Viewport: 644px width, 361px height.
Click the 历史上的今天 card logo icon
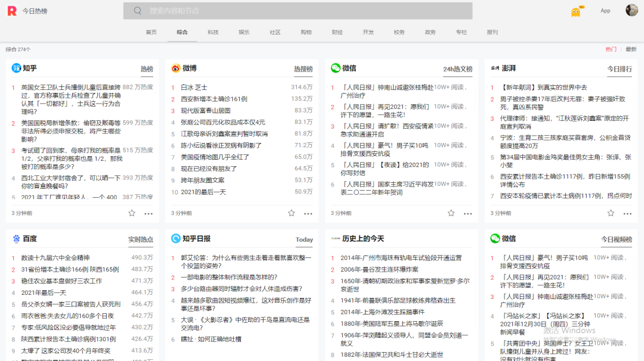(335, 238)
